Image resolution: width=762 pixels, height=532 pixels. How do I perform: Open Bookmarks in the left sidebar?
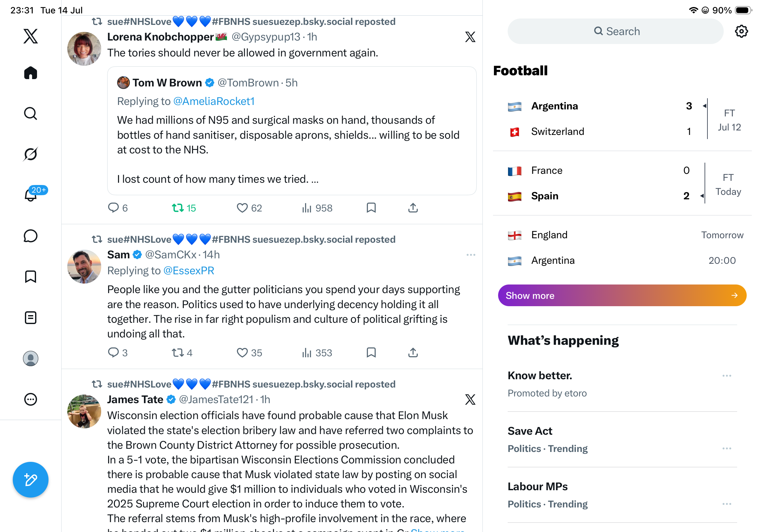click(x=31, y=277)
